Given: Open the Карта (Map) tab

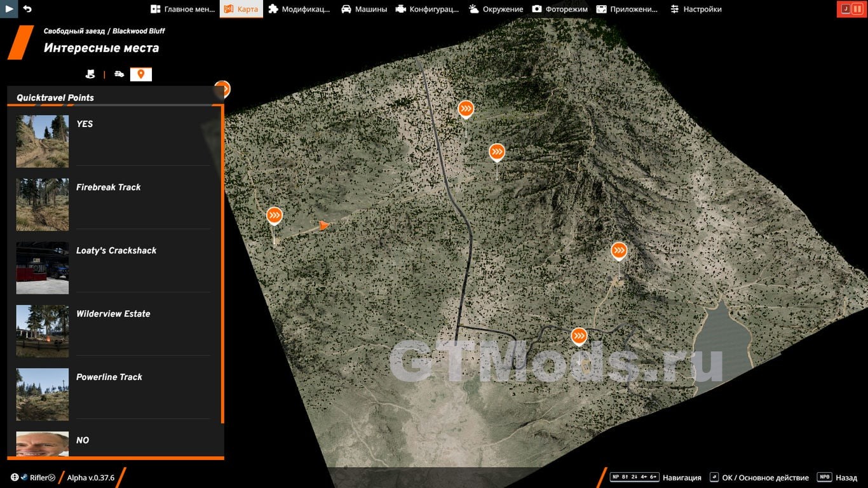Looking at the screenshot, I should pos(241,9).
